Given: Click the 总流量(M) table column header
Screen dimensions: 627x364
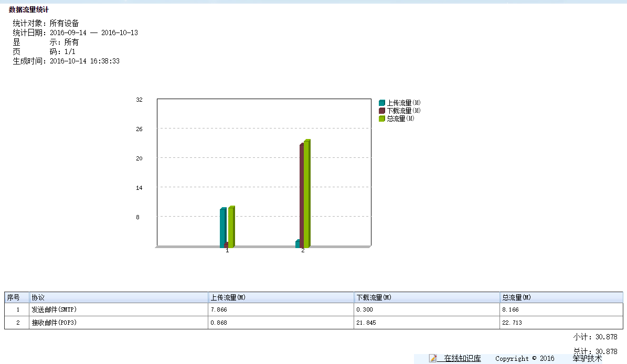Looking at the screenshot, I should [x=517, y=297].
